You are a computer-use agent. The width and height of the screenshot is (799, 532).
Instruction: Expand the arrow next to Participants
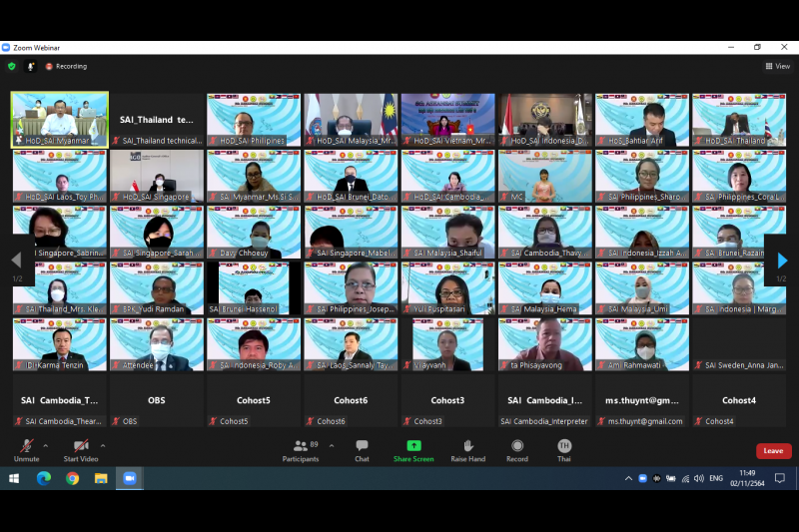tap(332, 445)
